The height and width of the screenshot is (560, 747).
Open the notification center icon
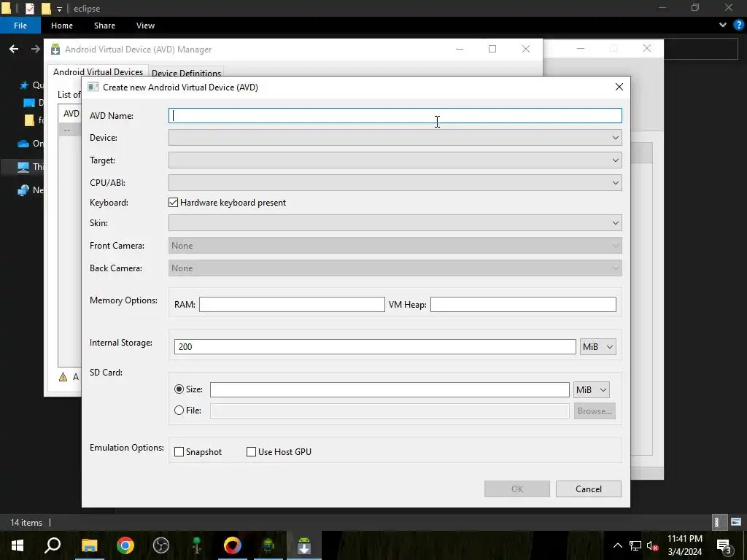724,545
